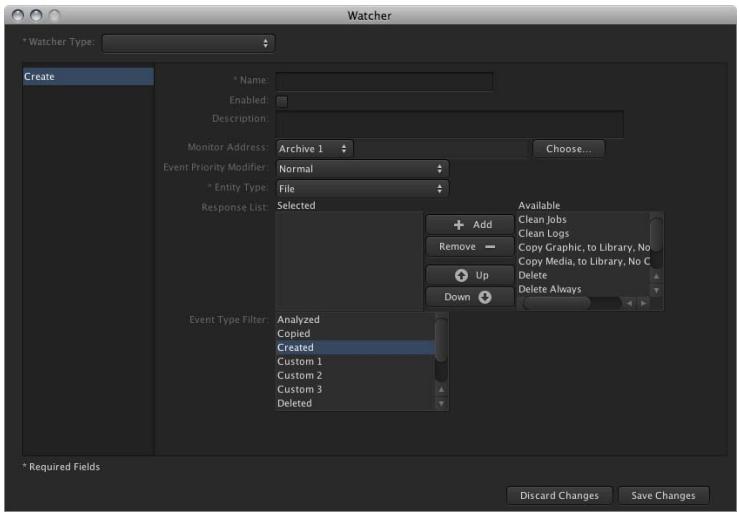Click Available list vertical scrollbar thumb
The height and width of the screenshot is (514, 740).
656,235
